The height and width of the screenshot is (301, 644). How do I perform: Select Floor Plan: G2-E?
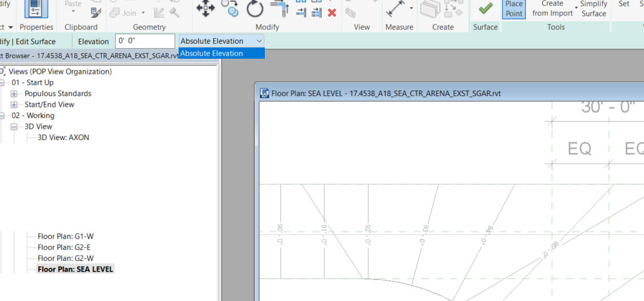(x=65, y=247)
